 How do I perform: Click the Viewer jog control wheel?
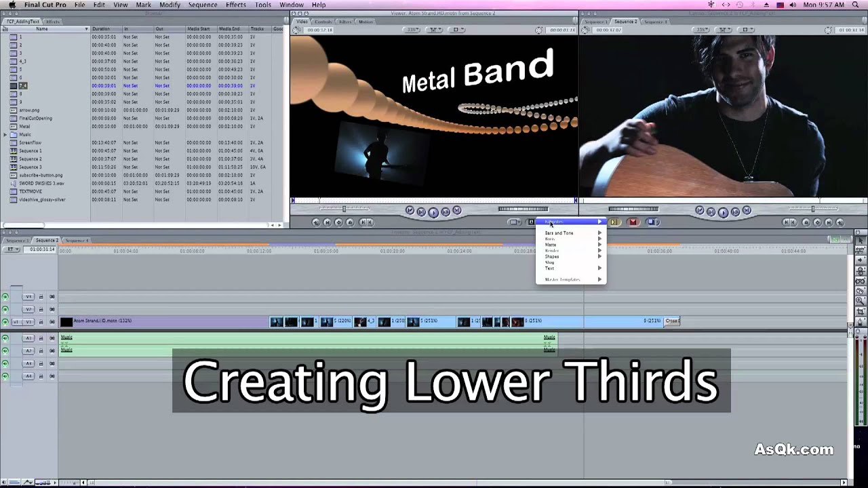[523, 209]
